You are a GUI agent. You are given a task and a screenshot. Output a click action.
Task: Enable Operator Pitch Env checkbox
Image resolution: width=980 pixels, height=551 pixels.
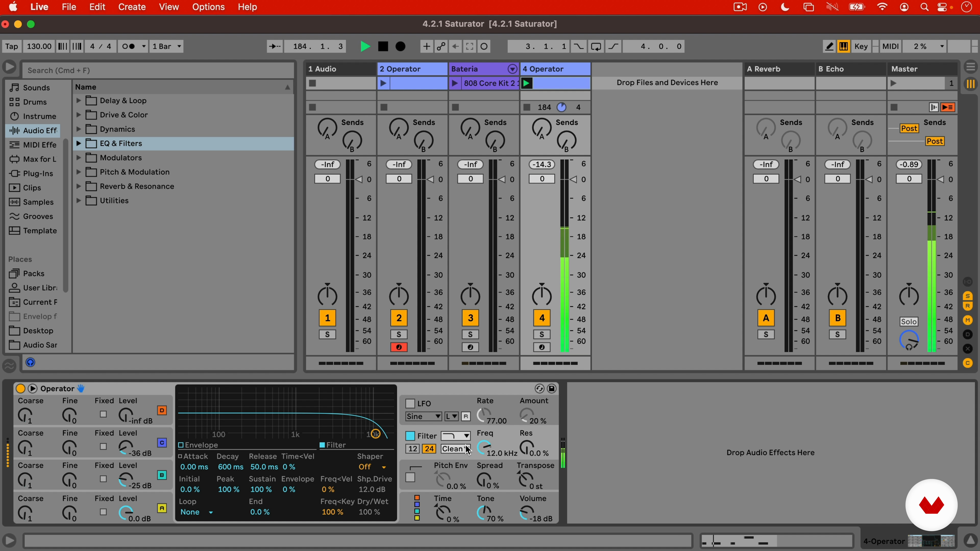pyautogui.click(x=410, y=478)
